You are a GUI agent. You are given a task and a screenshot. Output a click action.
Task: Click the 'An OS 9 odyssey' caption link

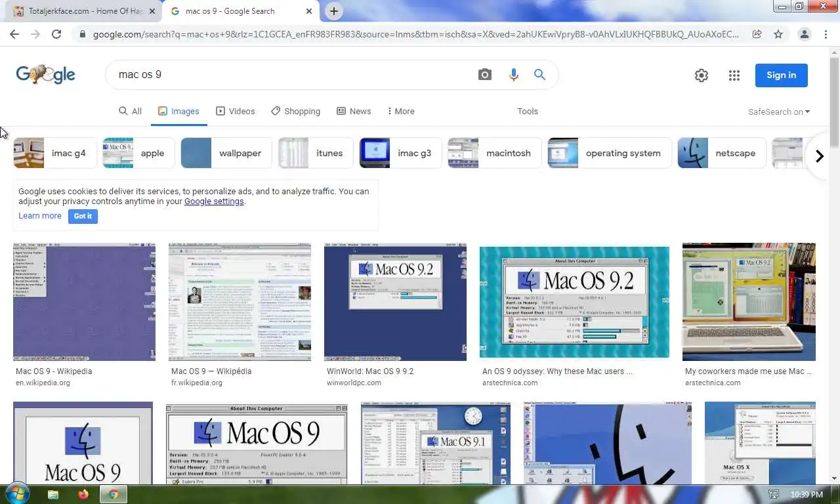click(557, 371)
